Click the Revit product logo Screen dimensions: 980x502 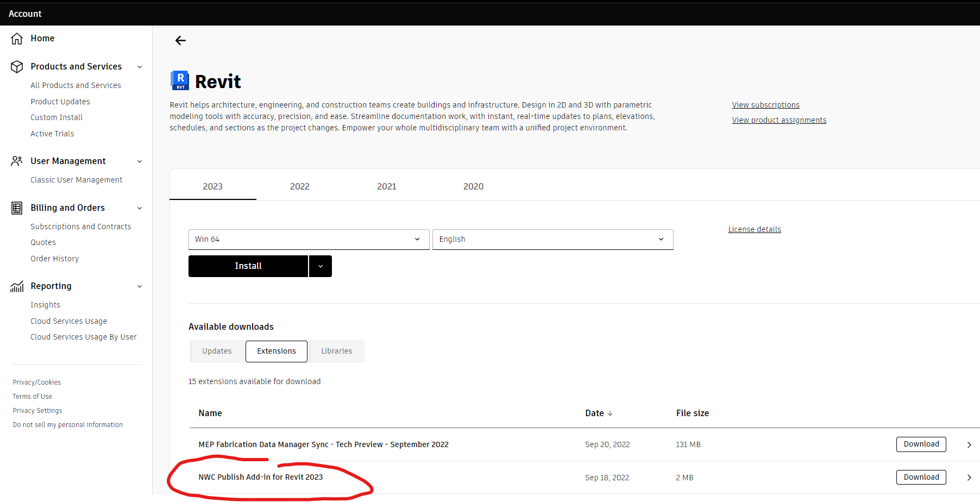point(179,80)
